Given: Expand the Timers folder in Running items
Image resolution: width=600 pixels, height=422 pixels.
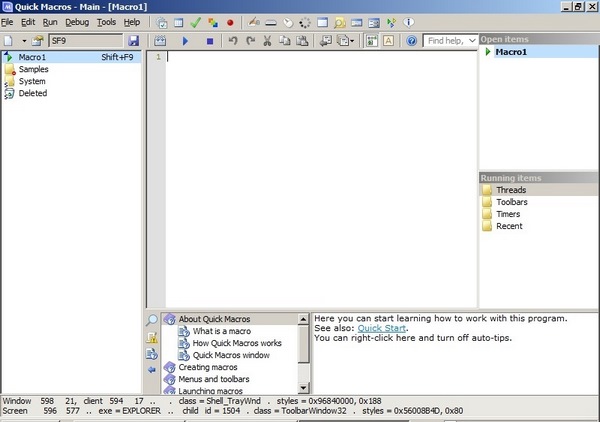Looking at the screenshot, I should [508, 214].
